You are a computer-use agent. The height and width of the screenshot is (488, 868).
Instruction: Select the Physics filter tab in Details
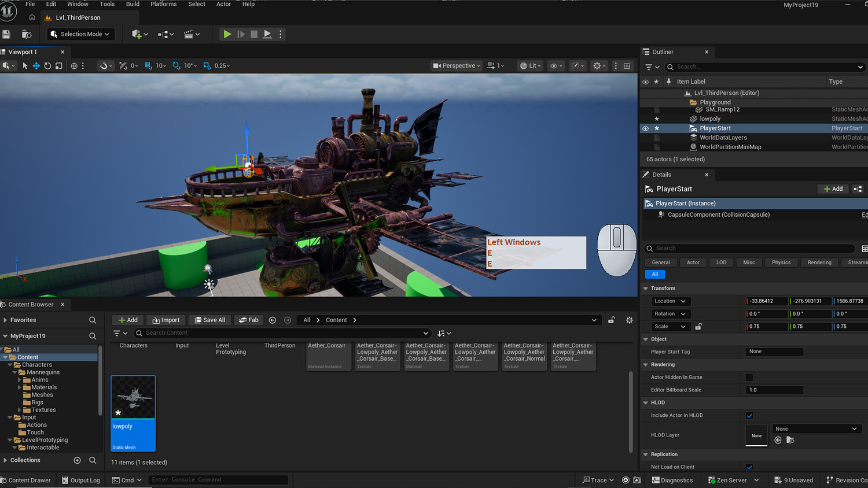[781, 263]
